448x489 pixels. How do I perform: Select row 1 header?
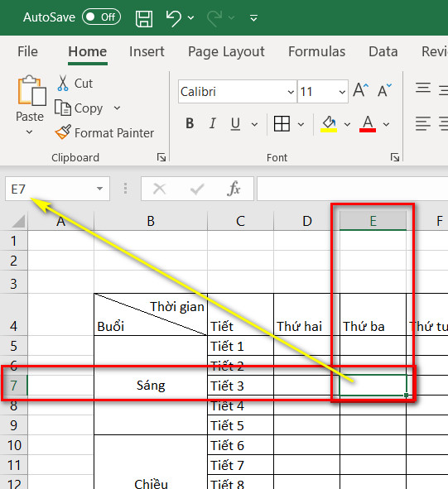(x=14, y=241)
